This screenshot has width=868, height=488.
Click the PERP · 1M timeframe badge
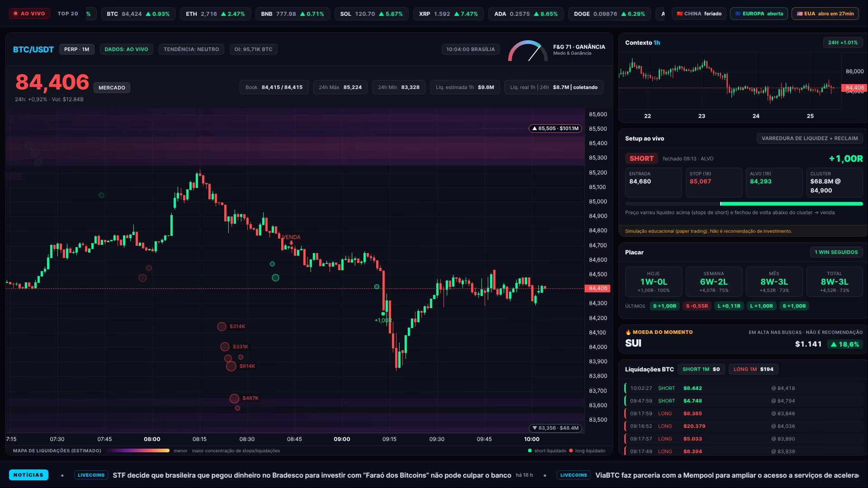77,49
